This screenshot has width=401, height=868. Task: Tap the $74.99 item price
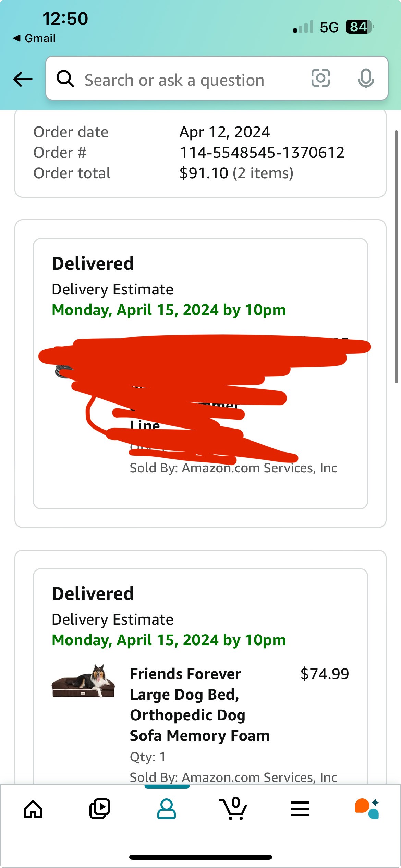pos(325,674)
